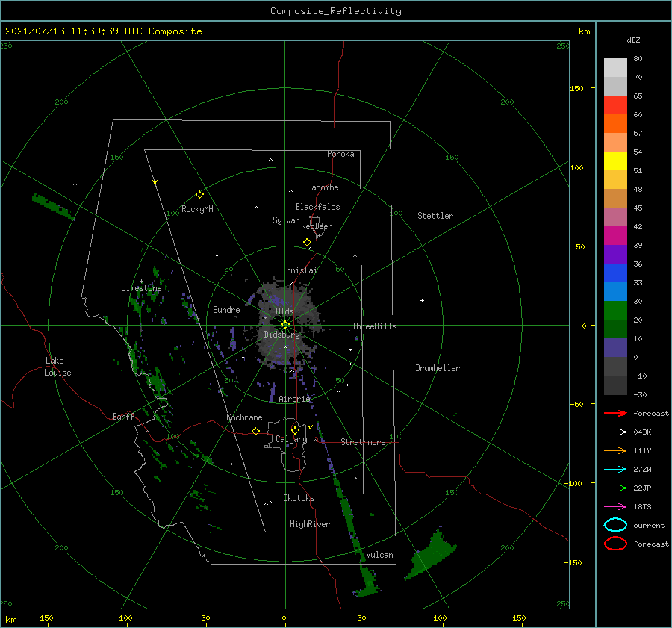Select the orange 111V arrow legend icon
The height and width of the screenshot is (628, 672).
click(x=615, y=450)
